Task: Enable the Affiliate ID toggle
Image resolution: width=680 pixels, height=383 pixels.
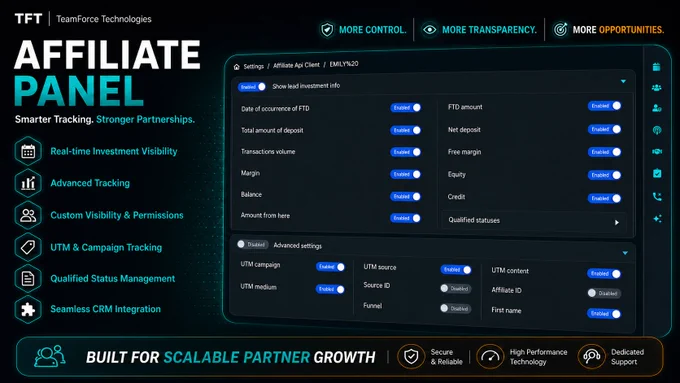Action: [x=604, y=293]
